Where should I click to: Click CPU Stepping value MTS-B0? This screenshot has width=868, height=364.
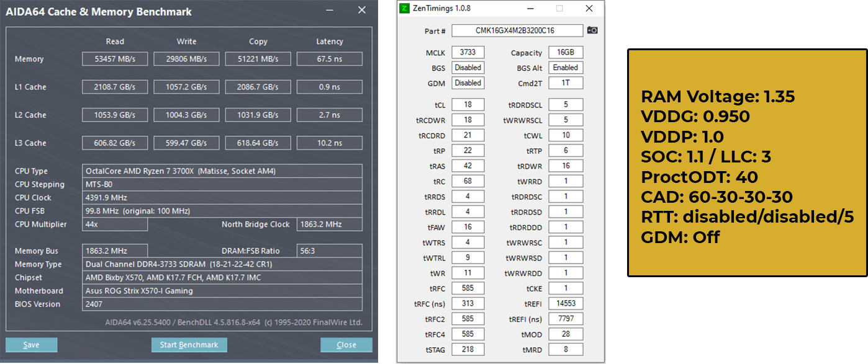(222, 184)
